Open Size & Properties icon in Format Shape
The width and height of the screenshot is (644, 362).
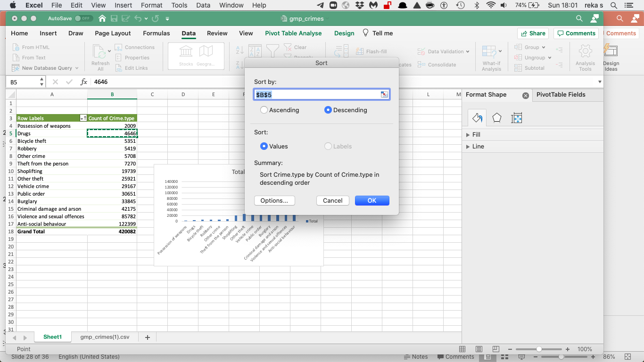point(516,118)
